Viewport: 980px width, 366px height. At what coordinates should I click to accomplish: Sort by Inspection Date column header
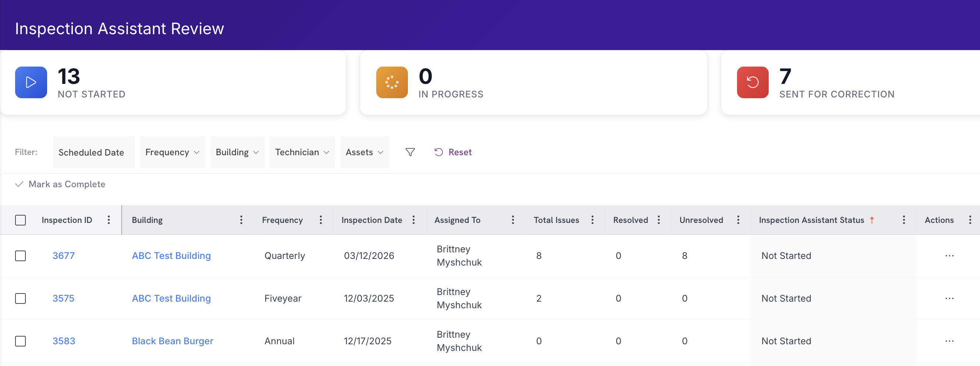coord(372,220)
